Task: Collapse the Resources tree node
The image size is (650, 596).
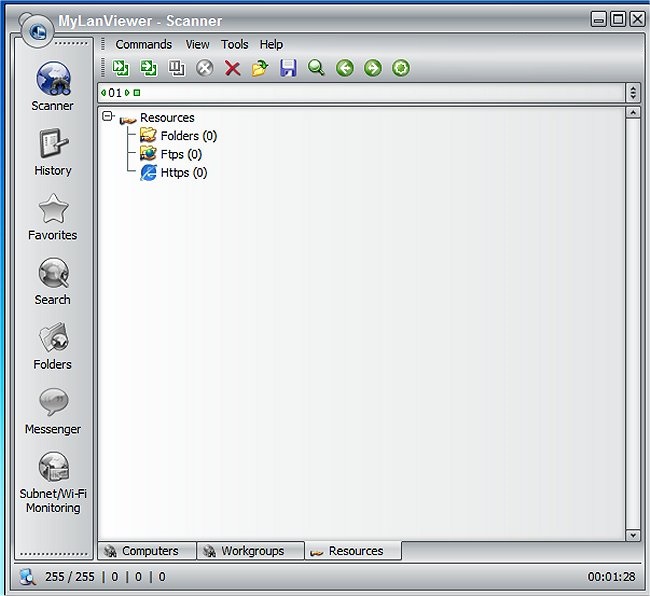Action: pyautogui.click(x=107, y=117)
